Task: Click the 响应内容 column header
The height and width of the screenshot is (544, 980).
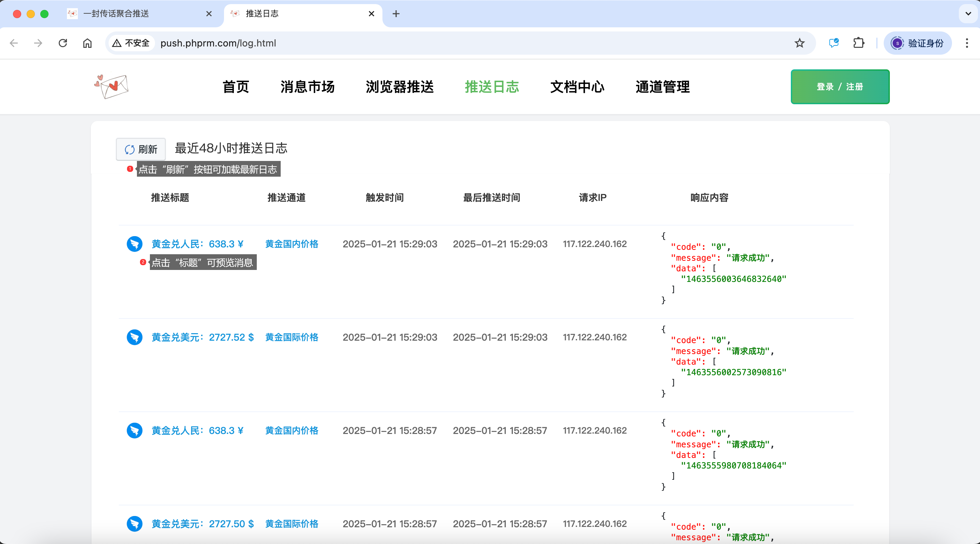Action: (x=710, y=198)
